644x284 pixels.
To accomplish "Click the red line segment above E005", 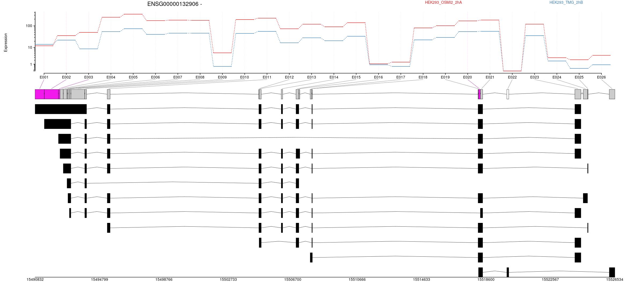I will coord(133,14).
